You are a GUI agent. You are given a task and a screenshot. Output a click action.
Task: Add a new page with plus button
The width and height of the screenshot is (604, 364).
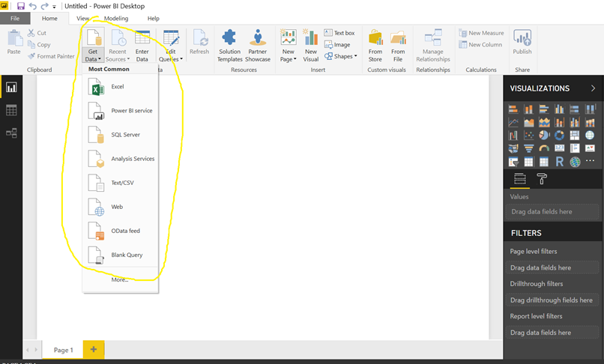pyautogui.click(x=94, y=349)
